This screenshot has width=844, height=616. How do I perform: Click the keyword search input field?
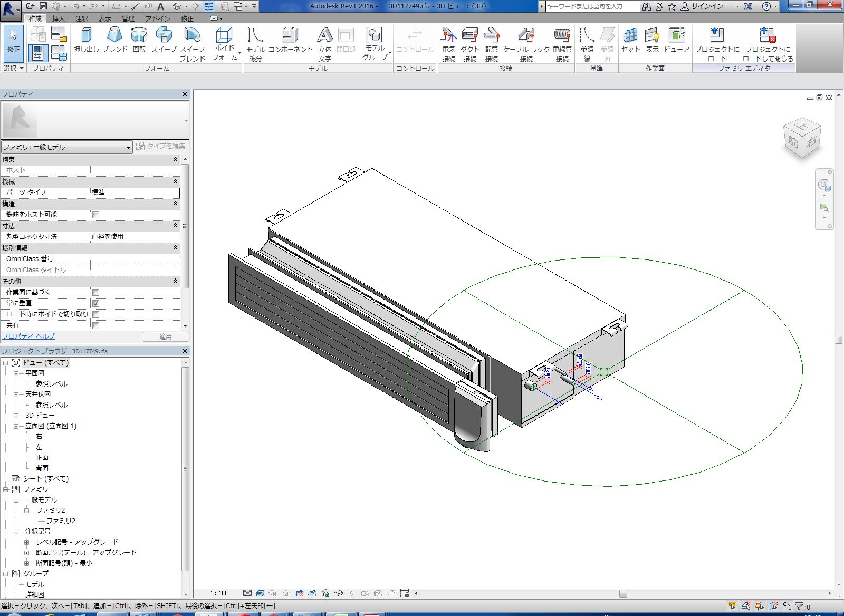(592, 6)
